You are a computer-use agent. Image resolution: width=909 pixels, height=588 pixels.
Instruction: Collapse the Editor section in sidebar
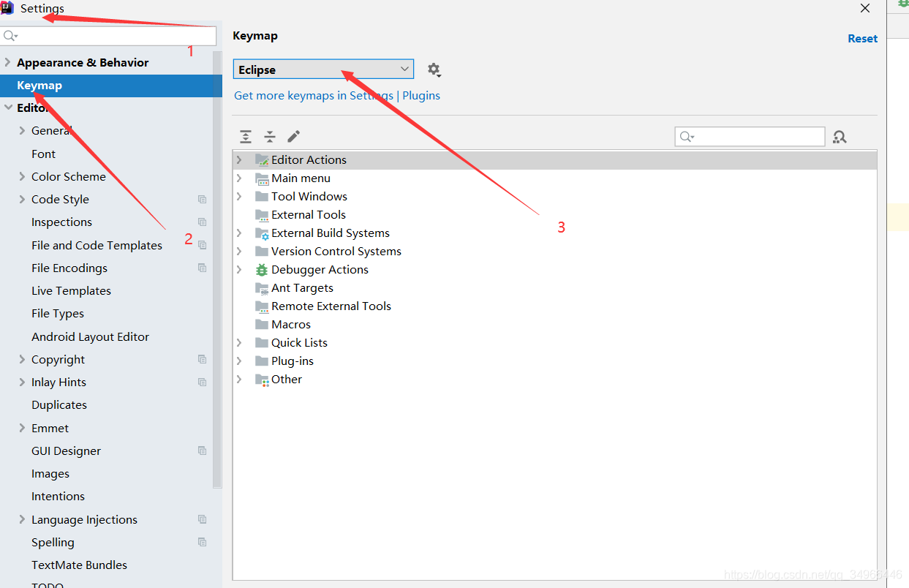click(8, 108)
